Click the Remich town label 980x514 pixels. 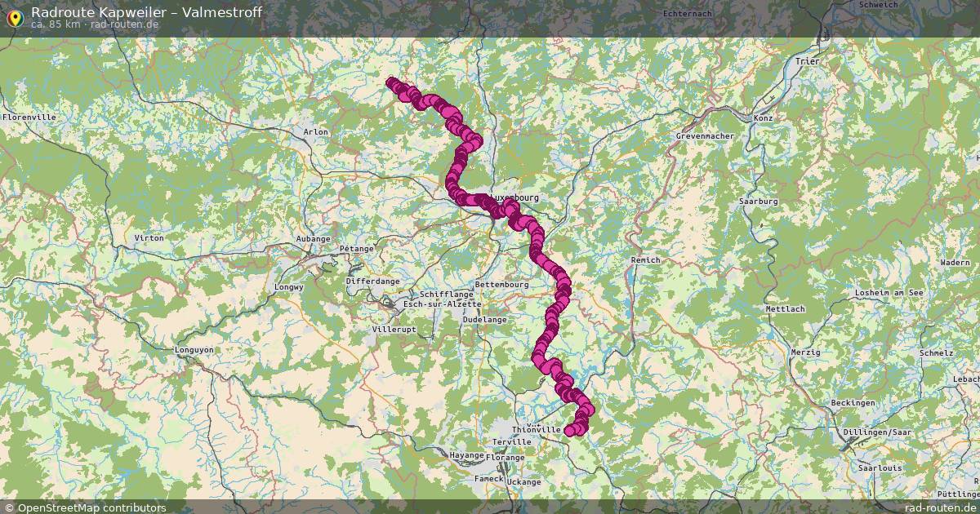pyautogui.click(x=644, y=259)
